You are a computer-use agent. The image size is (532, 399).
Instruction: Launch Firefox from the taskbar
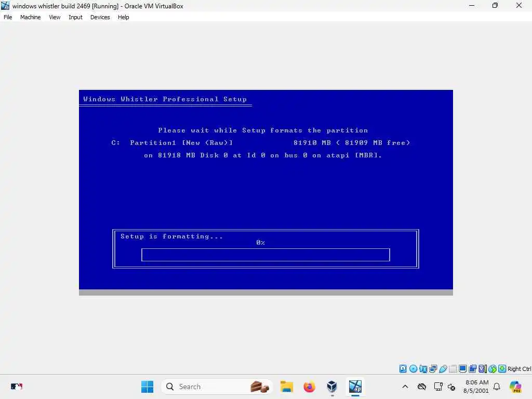tap(309, 387)
